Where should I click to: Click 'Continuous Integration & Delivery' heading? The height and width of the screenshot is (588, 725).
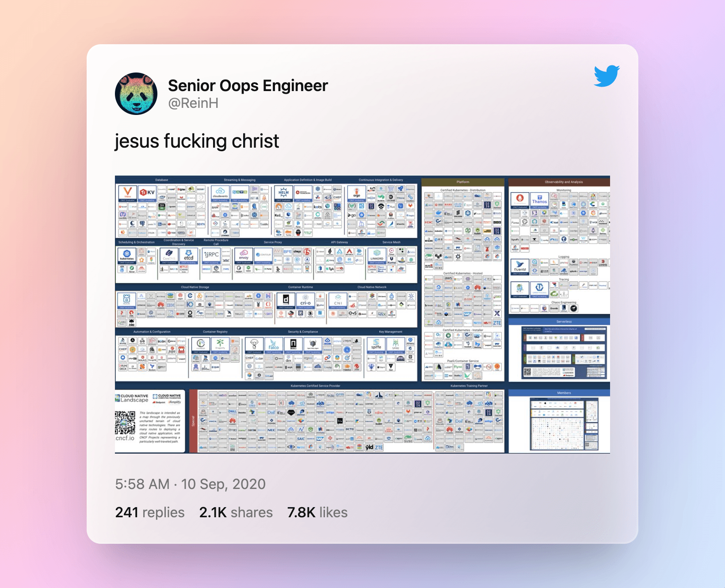(x=381, y=180)
